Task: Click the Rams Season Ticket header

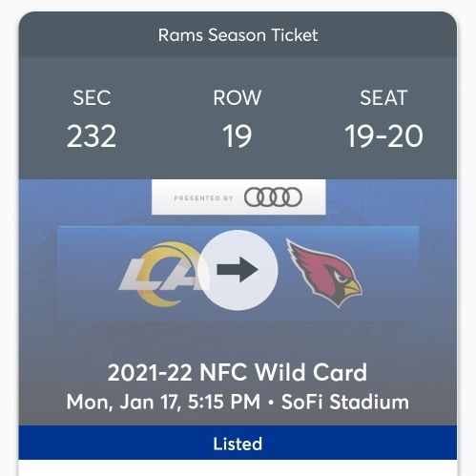Action: coord(238,35)
